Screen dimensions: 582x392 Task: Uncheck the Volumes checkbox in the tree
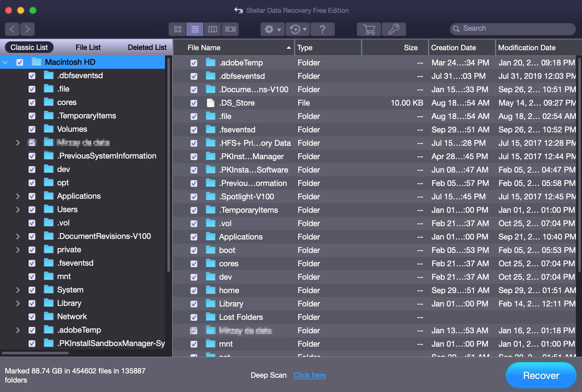pyautogui.click(x=32, y=129)
